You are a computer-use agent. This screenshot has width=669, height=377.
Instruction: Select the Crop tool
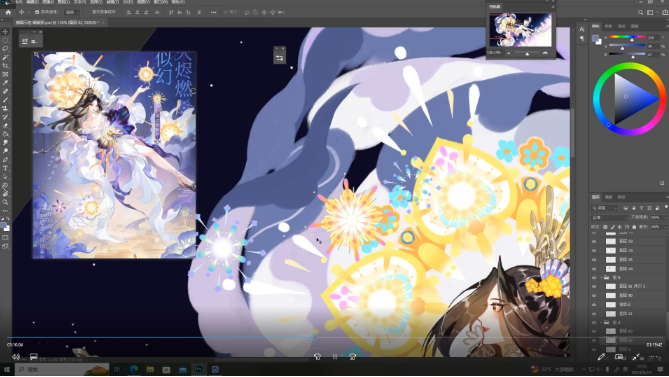coord(6,66)
